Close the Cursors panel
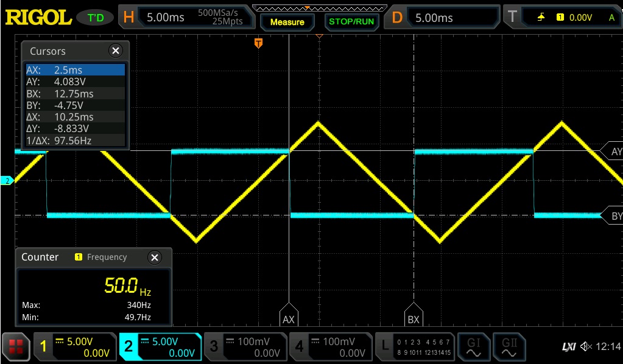 pos(116,51)
